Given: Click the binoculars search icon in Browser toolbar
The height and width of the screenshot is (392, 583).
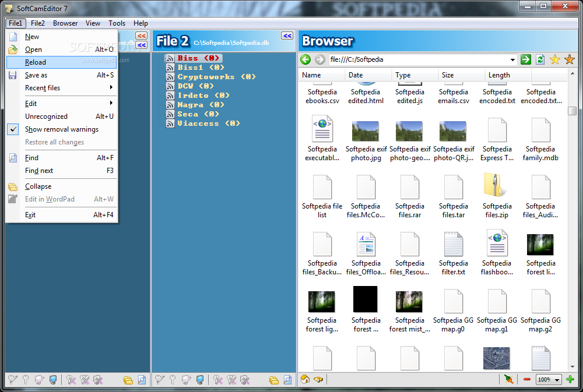Looking at the screenshot, I should pyautogui.click(x=318, y=379).
